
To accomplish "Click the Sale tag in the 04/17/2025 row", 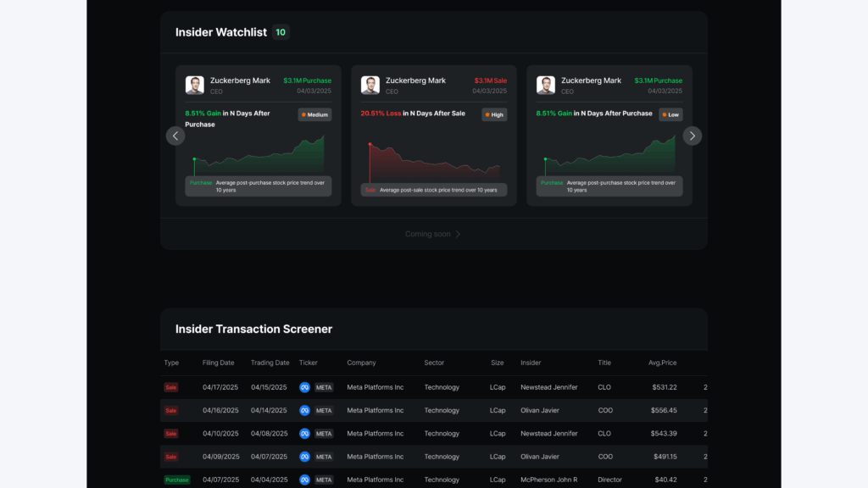I will coord(171,387).
